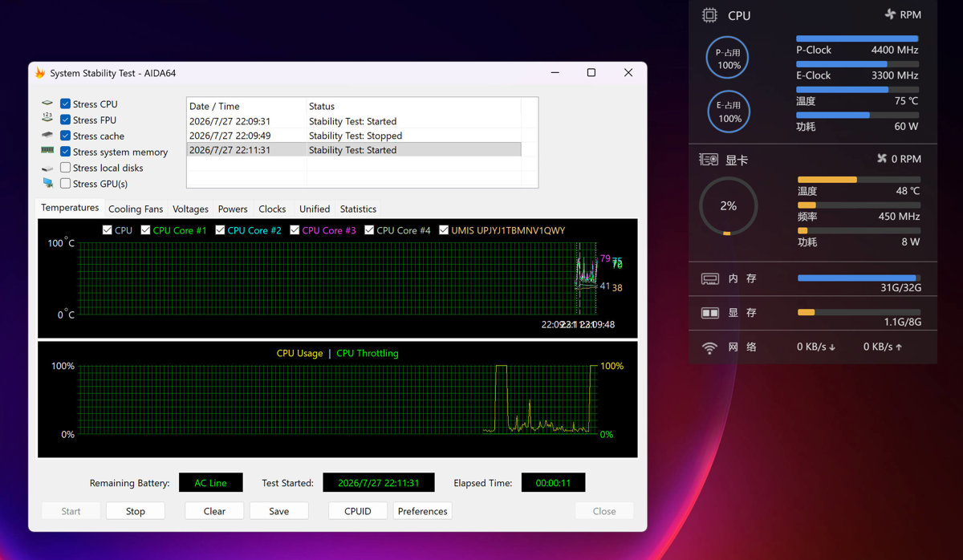Open the Unified tab

(x=315, y=209)
